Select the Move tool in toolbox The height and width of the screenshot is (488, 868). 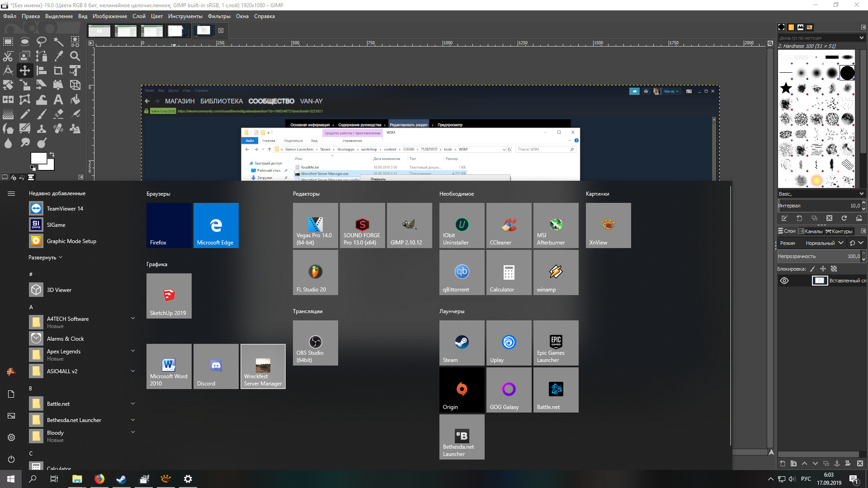tap(25, 70)
